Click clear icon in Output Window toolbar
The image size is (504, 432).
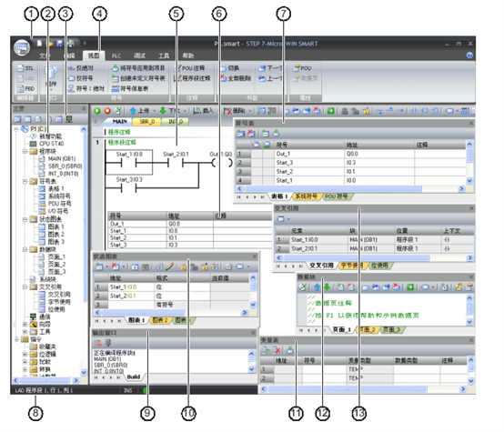(x=98, y=343)
